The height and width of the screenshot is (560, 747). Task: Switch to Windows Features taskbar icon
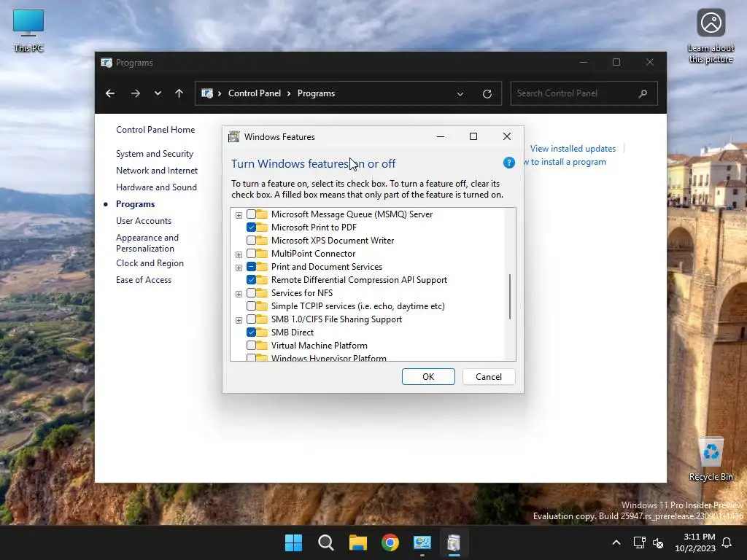tap(454, 542)
